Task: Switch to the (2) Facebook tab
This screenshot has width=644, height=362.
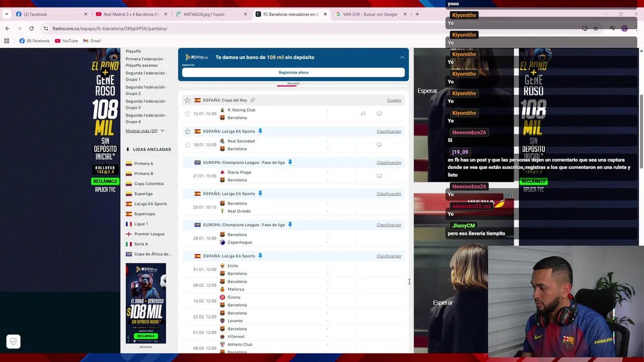Action: 50,14
